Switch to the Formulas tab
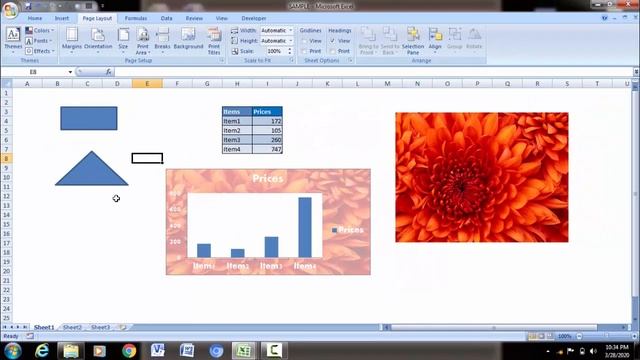Viewport: 640px width, 360px height. 136,18
